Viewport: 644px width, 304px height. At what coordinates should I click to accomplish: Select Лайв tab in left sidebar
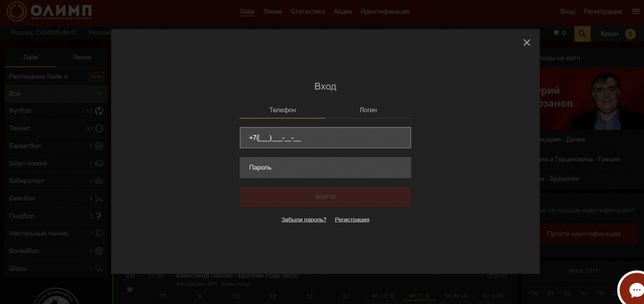tap(30, 57)
